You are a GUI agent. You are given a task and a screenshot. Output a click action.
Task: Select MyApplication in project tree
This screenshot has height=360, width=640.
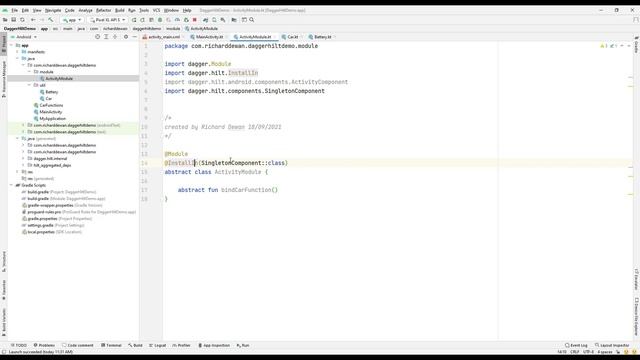pos(52,118)
